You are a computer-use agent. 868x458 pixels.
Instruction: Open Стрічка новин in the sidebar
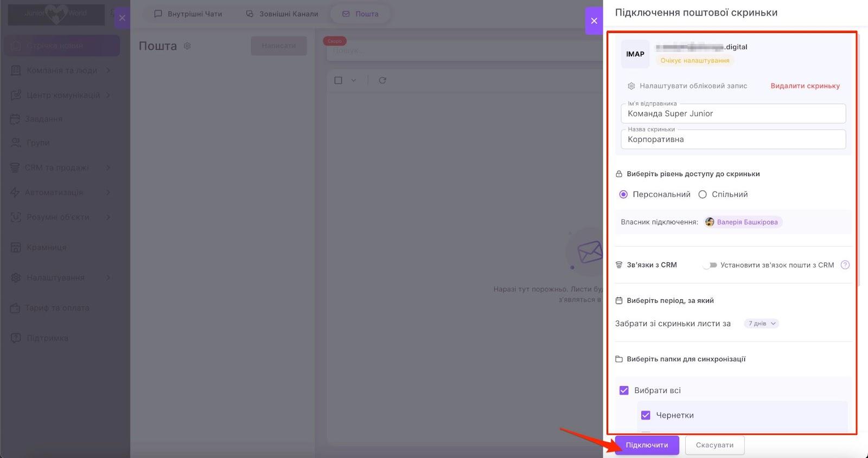(x=62, y=46)
